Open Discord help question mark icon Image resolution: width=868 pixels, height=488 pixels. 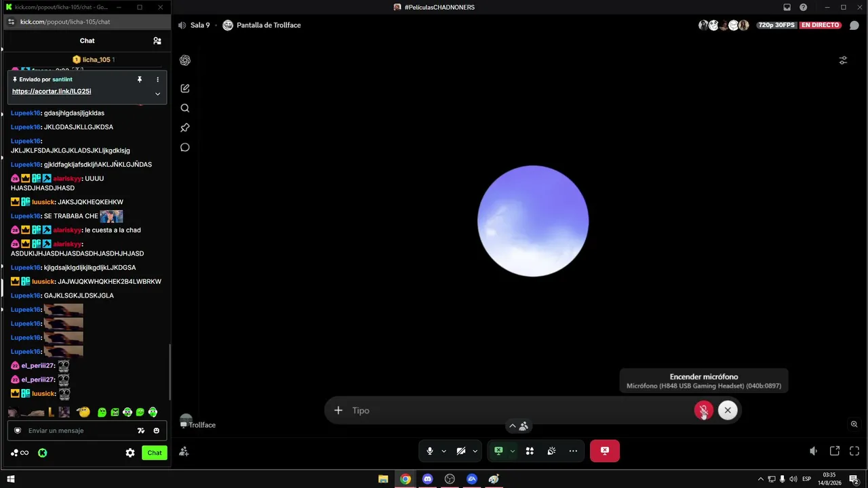pos(804,7)
